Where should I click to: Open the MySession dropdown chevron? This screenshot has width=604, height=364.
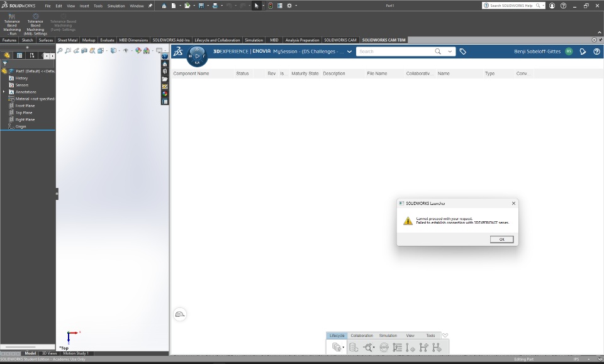coord(349,52)
